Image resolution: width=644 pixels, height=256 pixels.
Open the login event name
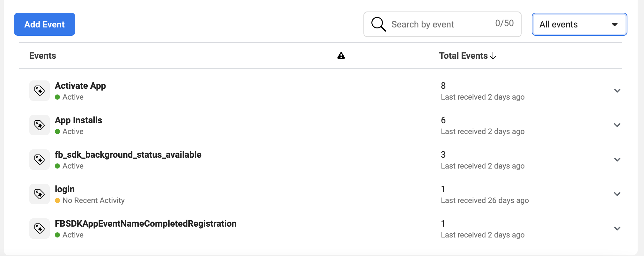tap(65, 189)
